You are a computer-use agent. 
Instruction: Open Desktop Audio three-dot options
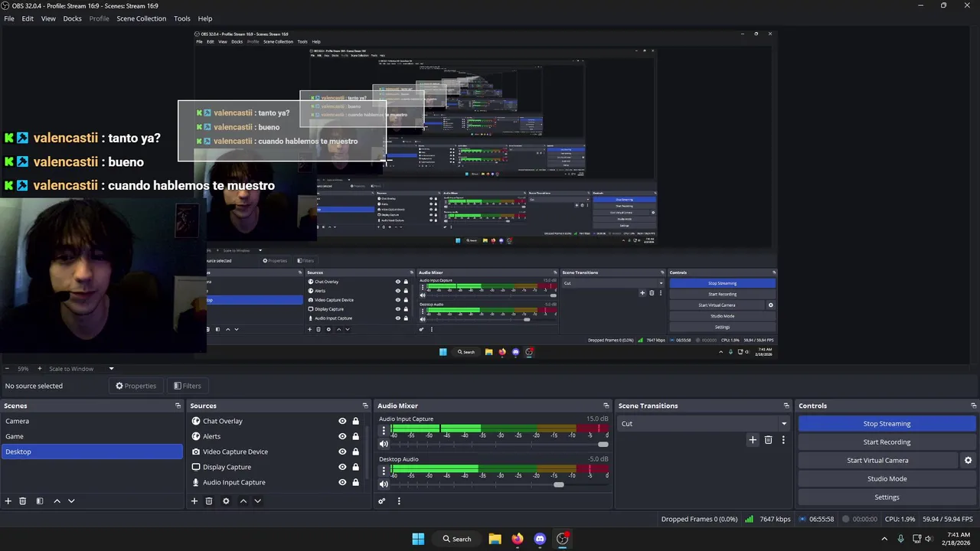coord(384,471)
